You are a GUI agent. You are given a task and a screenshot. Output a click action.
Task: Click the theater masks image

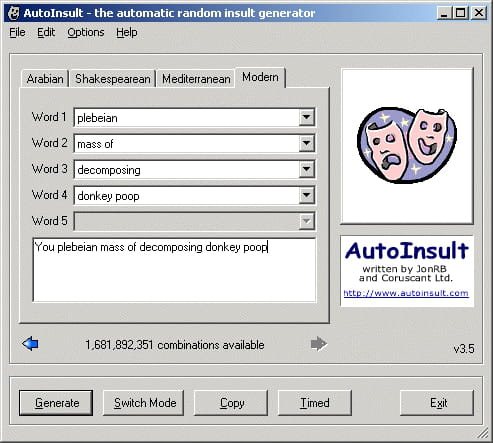click(407, 146)
